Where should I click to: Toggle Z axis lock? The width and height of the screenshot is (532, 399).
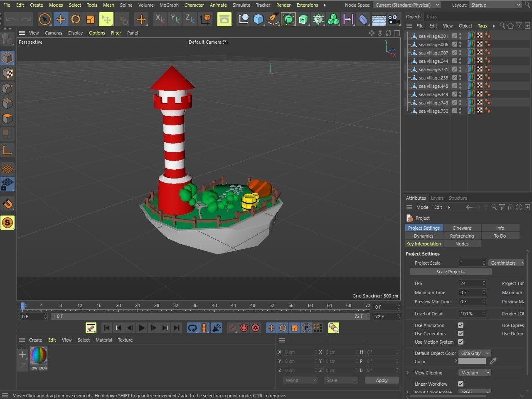pyautogui.click(x=190, y=19)
